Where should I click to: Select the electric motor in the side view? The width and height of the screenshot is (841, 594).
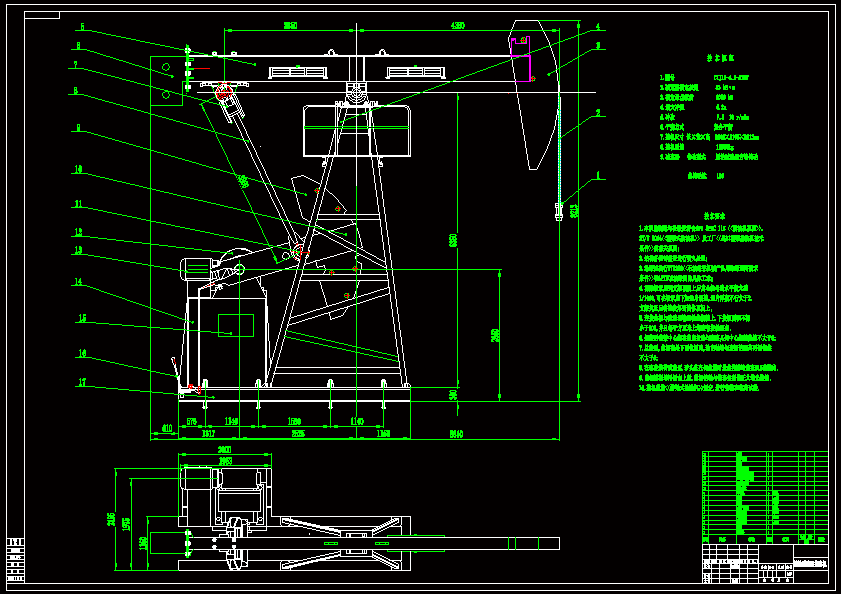pyautogui.click(x=196, y=269)
